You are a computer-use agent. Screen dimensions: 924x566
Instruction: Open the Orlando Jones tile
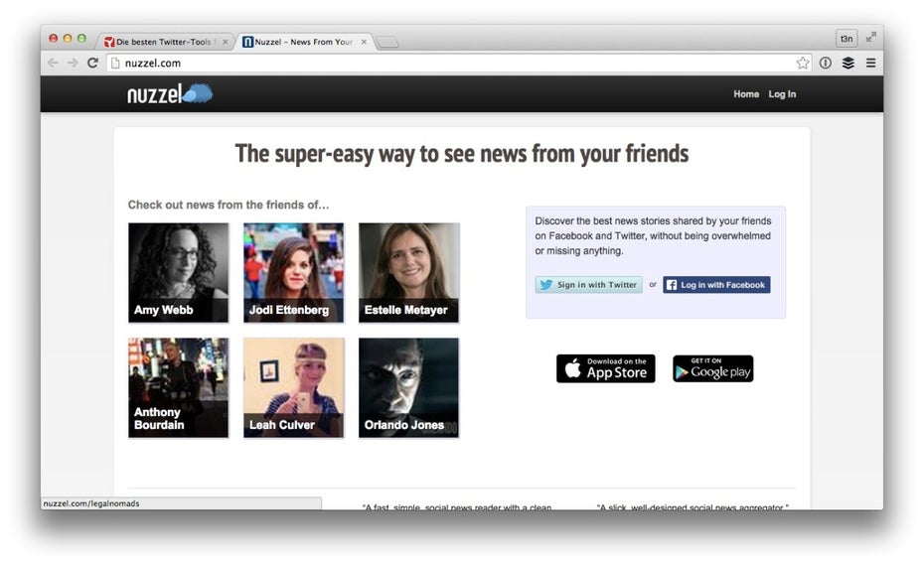click(x=408, y=387)
